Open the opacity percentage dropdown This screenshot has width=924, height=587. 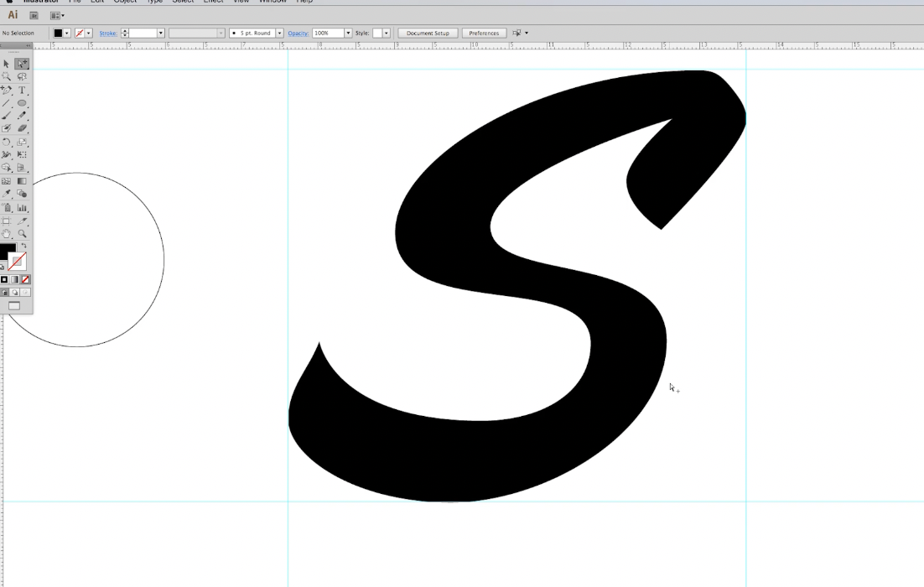coord(348,34)
